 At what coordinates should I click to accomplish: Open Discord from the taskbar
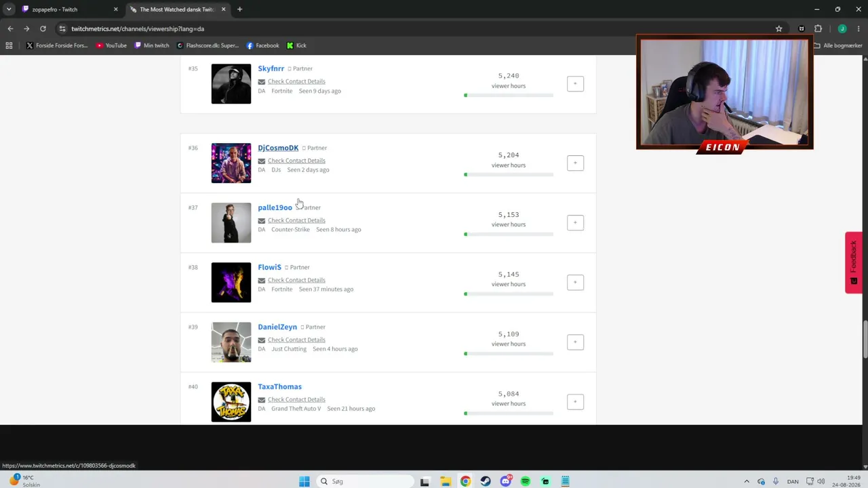coord(506,481)
